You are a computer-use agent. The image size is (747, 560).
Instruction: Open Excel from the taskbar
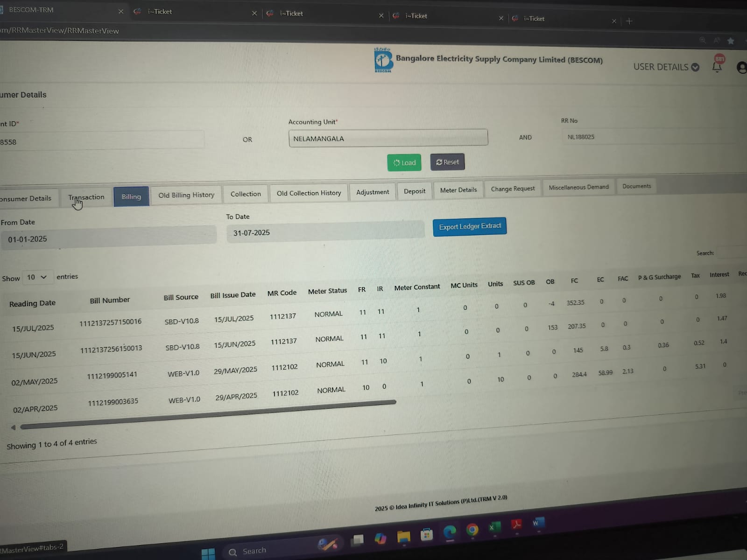click(494, 528)
